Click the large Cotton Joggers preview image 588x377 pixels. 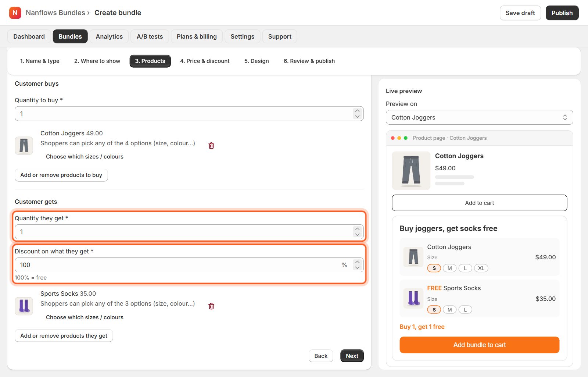[x=411, y=171]
